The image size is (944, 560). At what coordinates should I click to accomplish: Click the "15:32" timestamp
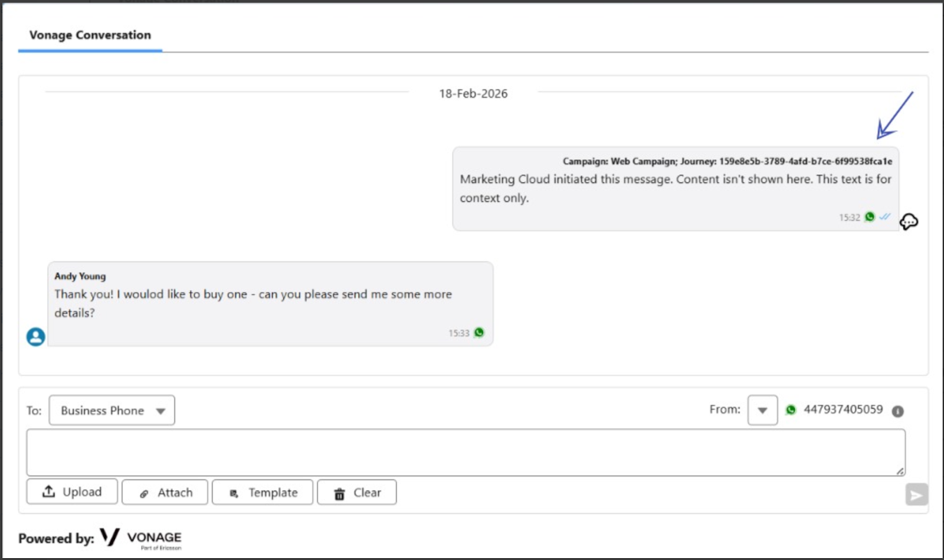click(x=850, y=218)
